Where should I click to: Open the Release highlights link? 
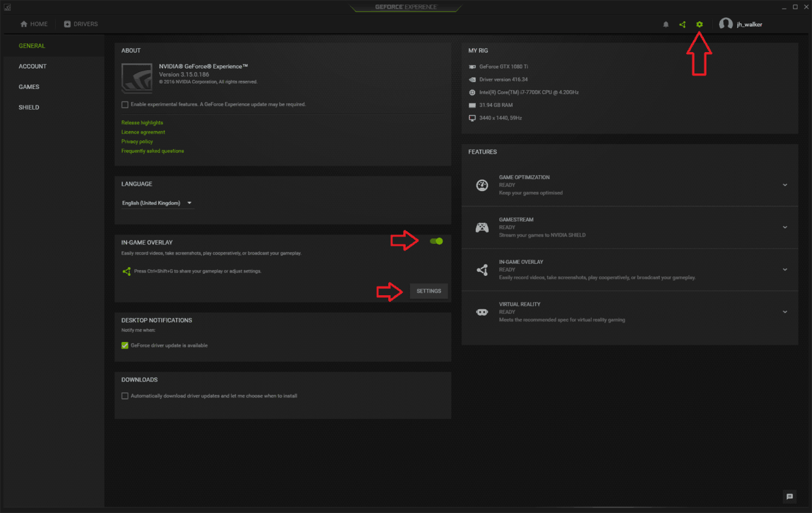pos(142,123)
